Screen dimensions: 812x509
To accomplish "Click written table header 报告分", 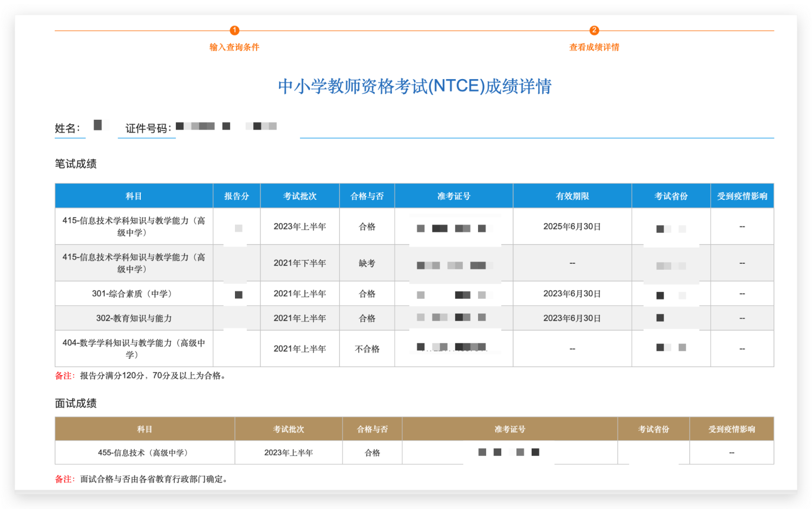I will [x=237, y=196].
